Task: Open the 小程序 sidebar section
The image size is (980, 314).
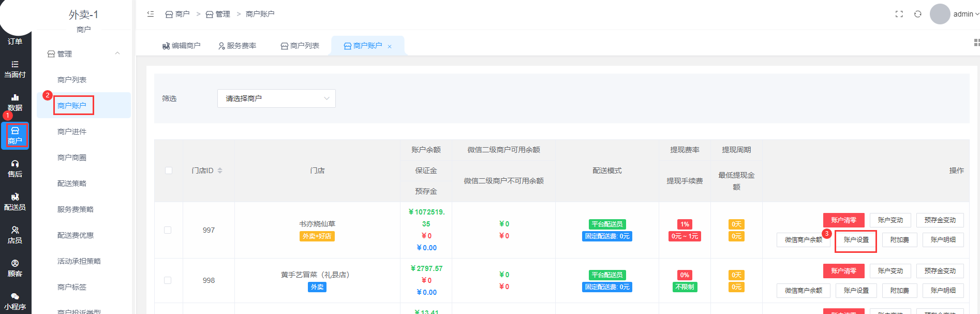Action: (x=15, y=302)
